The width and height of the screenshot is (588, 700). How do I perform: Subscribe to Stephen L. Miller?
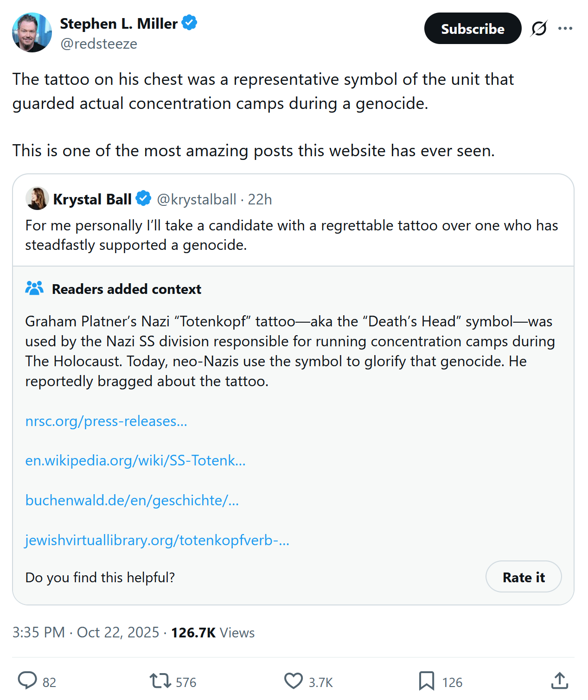click(x=473, y=29)
